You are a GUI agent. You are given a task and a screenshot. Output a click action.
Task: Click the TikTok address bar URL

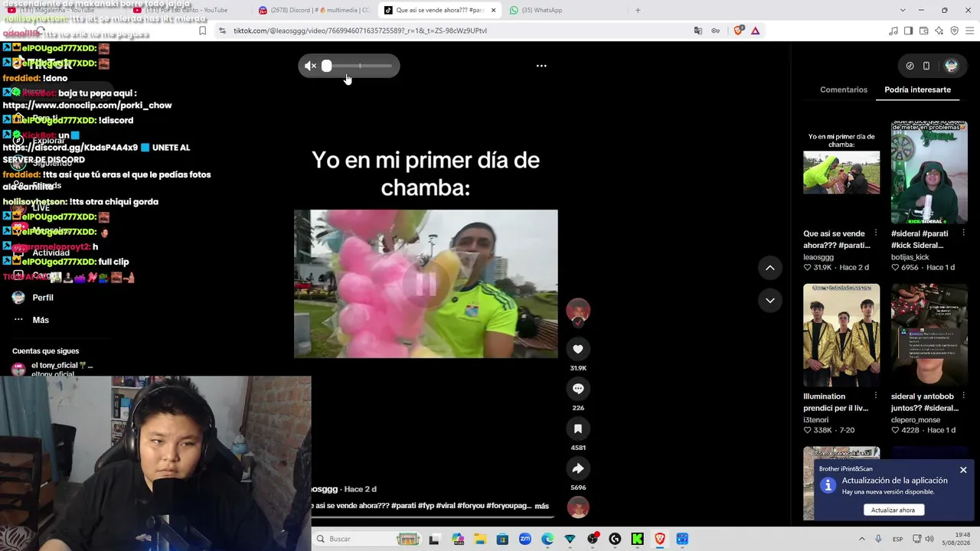coord(360,31)
